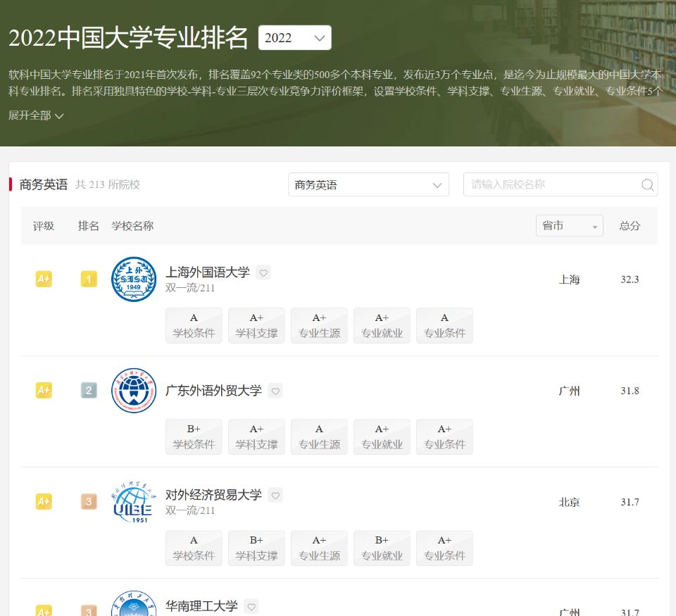This screenshot has height=616, width=676.
Task: Click 学校条件 A card of 上海外国语大学
Action: click(194, 326)
